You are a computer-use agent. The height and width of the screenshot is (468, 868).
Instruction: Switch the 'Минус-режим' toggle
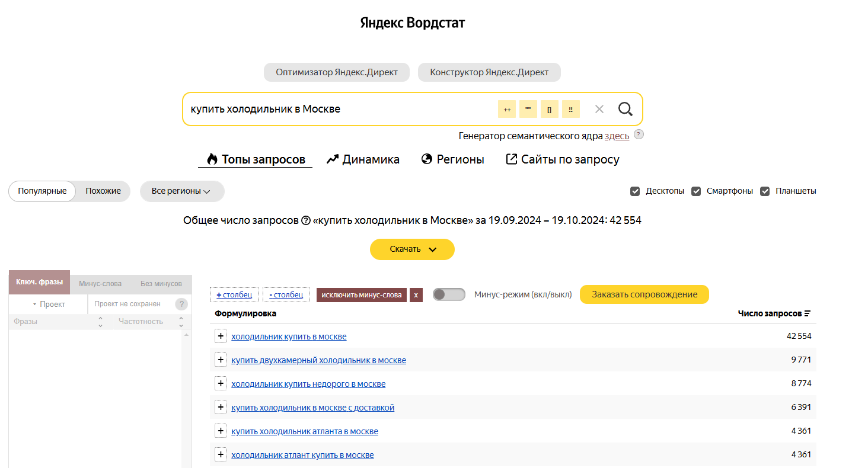point(449,294)
